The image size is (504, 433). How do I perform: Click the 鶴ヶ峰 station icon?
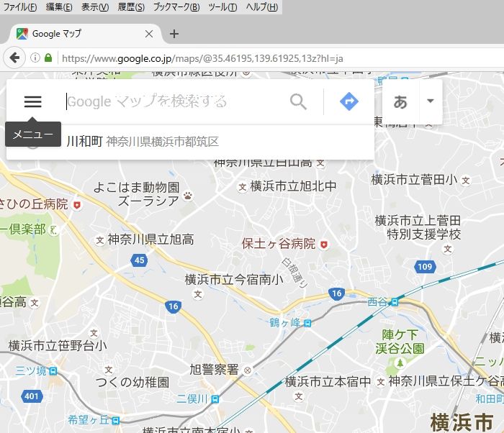[x=307, y=323]
